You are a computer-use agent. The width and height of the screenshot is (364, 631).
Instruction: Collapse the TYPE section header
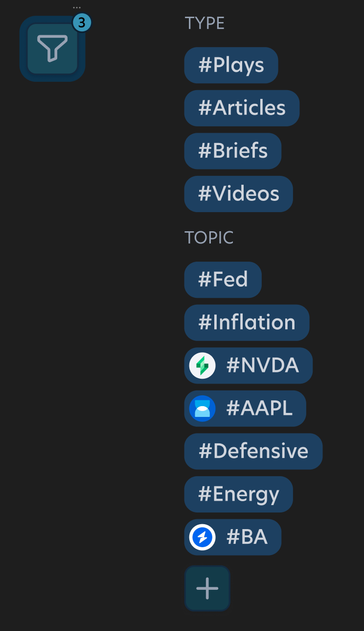click(x=205, y=23)
